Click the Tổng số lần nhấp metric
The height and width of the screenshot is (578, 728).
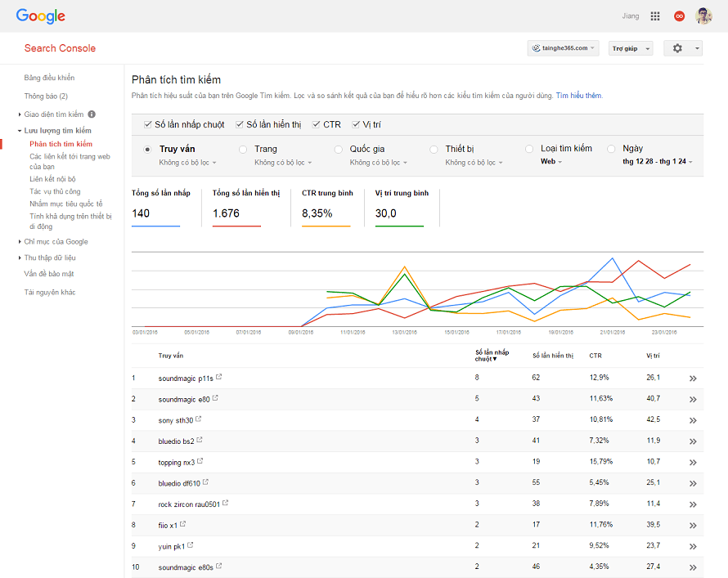pos(160,207)
